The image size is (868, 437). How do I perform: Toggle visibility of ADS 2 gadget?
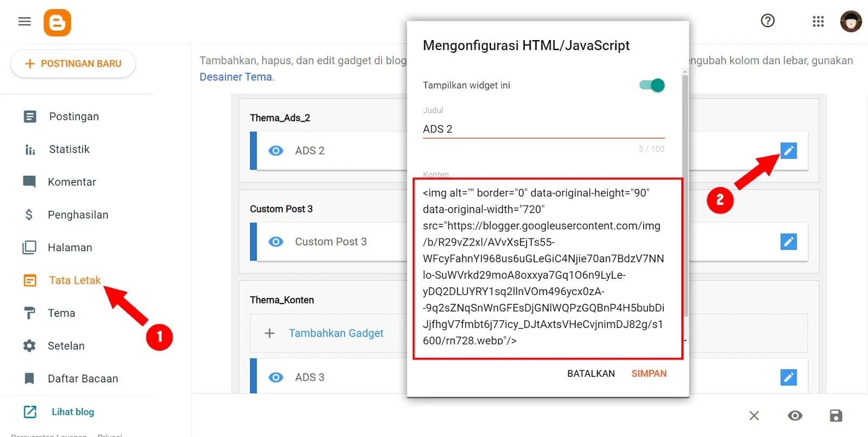point(276,151)
